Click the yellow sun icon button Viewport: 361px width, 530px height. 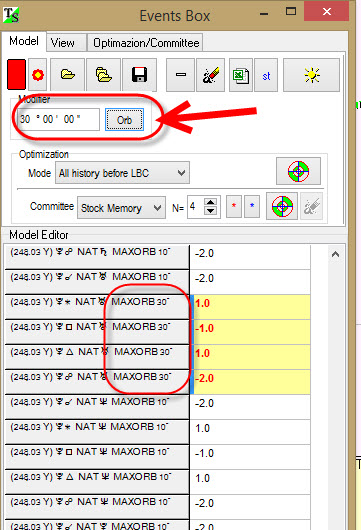pyautogui.click(x=311, y=75)
